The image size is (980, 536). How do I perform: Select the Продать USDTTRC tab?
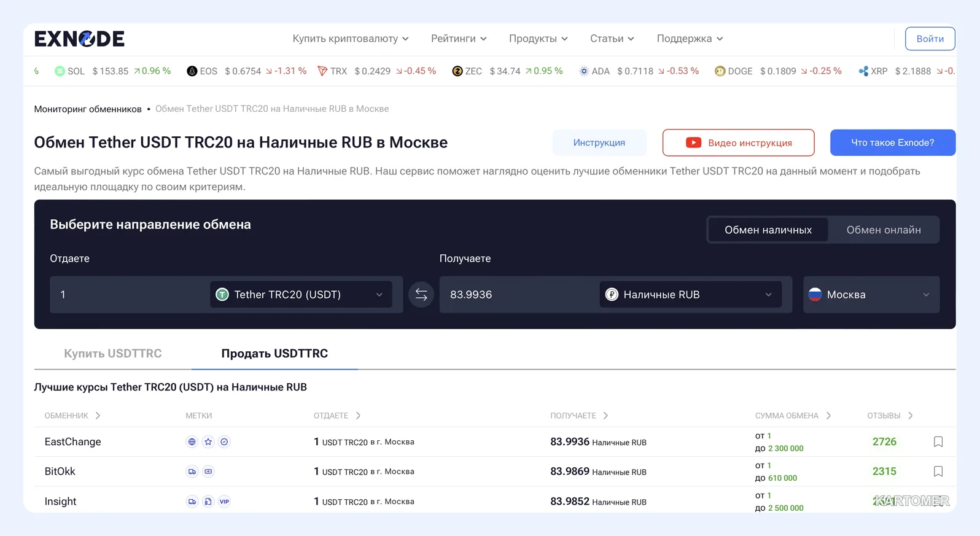(274, 354)
